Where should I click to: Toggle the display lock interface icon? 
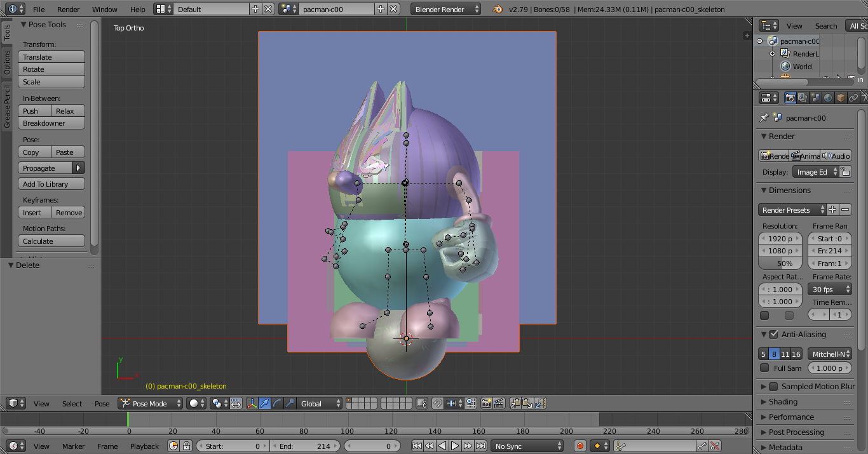(x=845, y=172)
